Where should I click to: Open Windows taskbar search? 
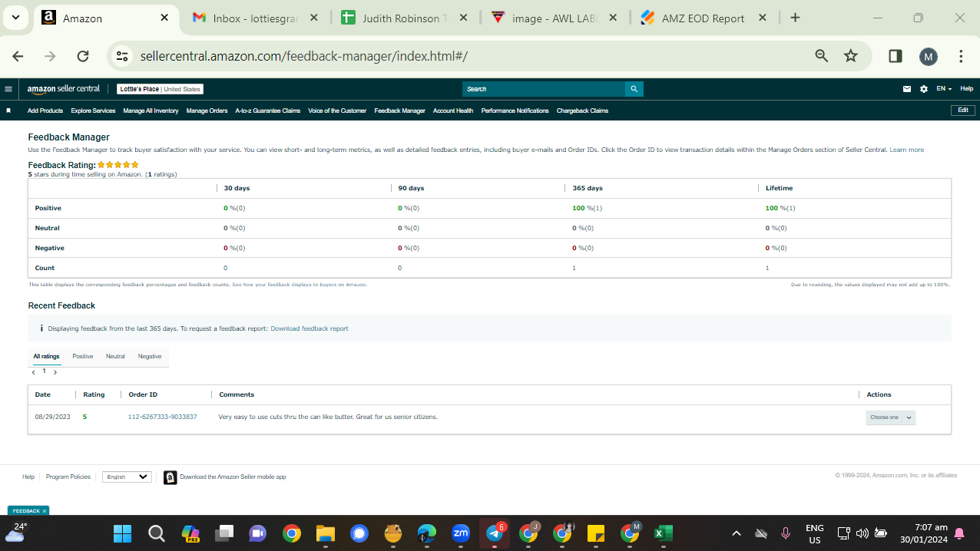coord(156,533)
